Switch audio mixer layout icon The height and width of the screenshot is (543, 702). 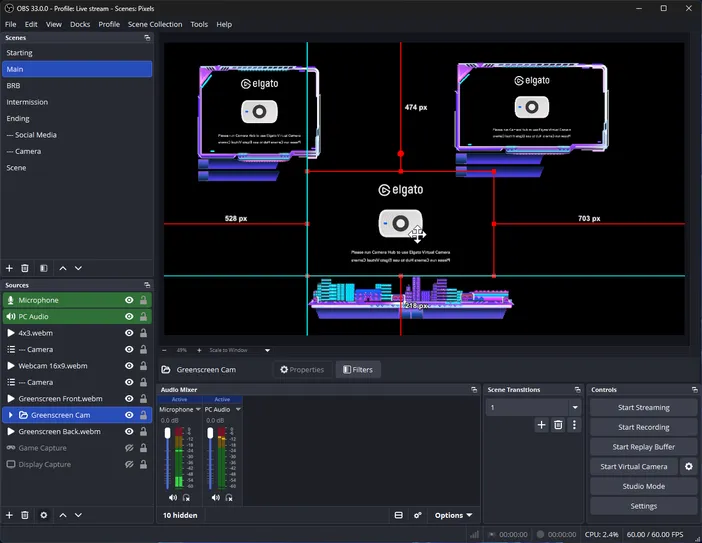pyautogui.click(x=398, y=515)
